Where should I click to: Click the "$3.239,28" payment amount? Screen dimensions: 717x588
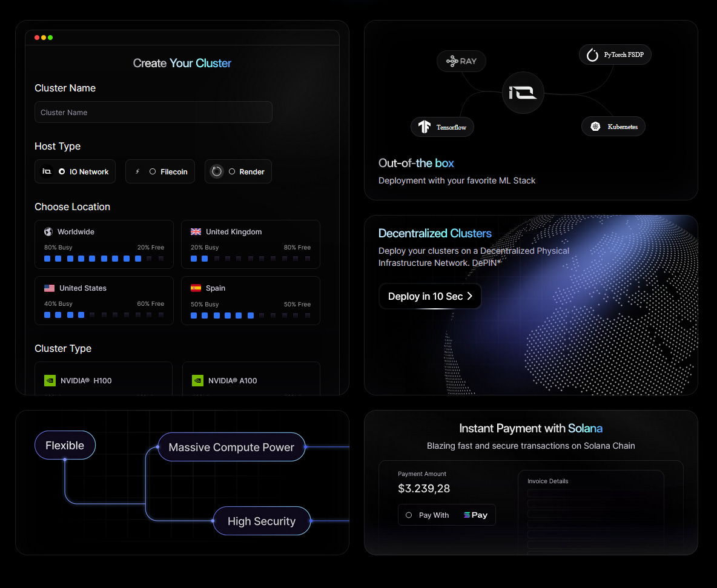tap(424, 489)
